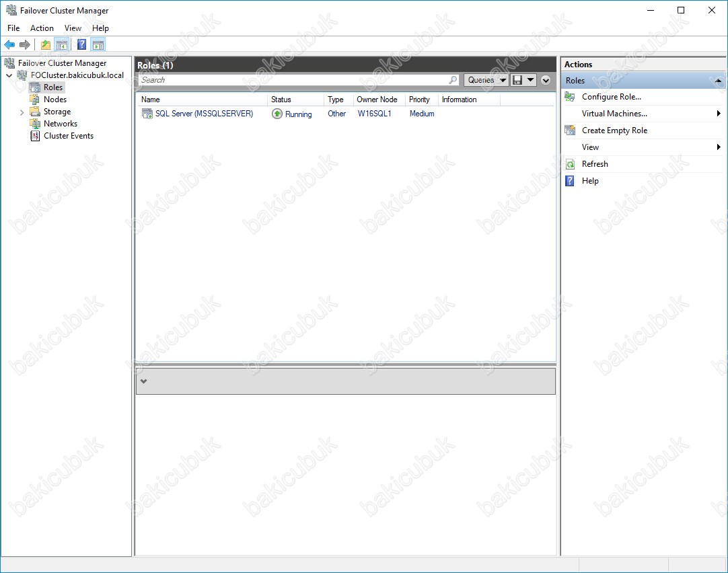Screen dimensions: 728x573
Task: Click the Forward arrow toolbar icon
Action: click(25, 44)
